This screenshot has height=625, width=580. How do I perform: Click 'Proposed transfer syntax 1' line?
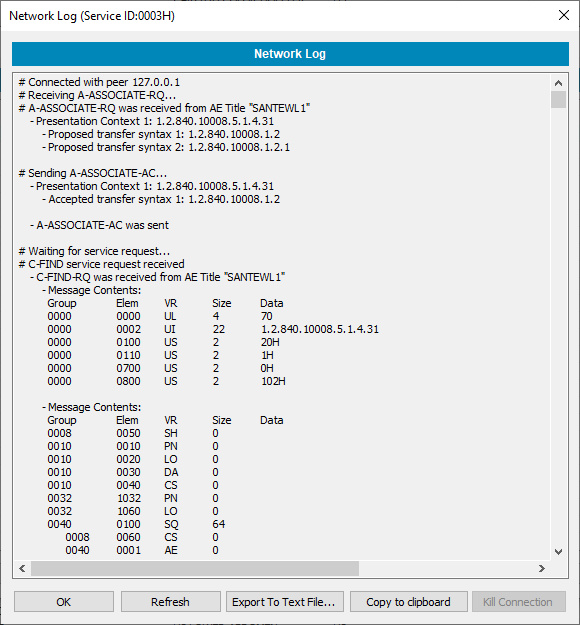click(x=161, y=134)
